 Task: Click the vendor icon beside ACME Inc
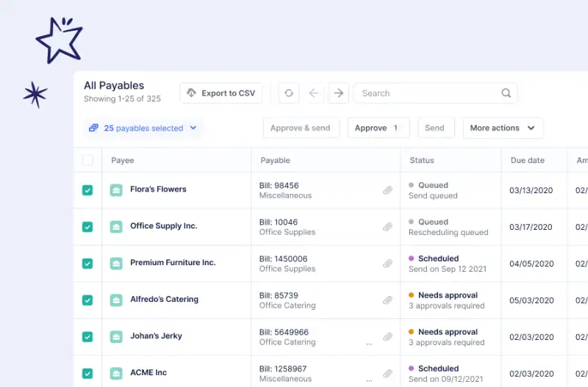(x=116, y=373)
